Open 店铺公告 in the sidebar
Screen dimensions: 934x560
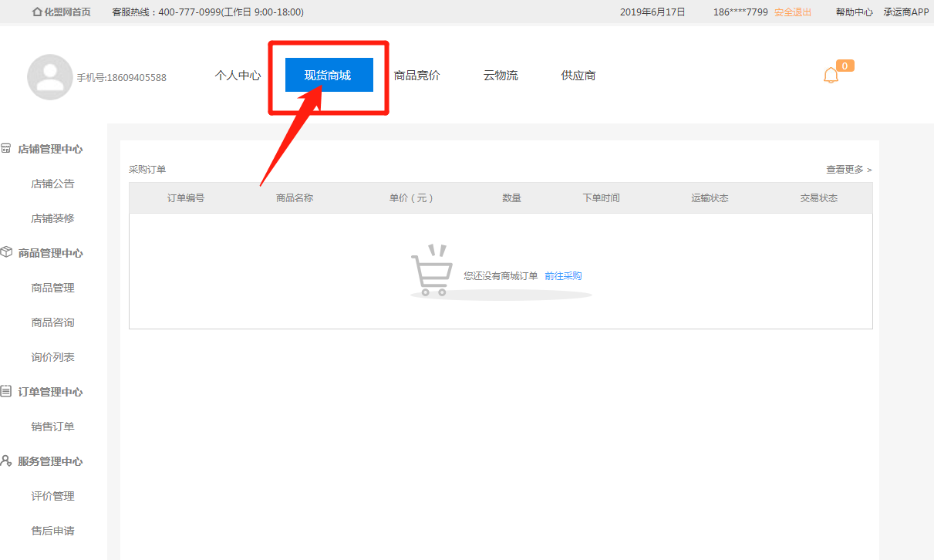point(52,184)
